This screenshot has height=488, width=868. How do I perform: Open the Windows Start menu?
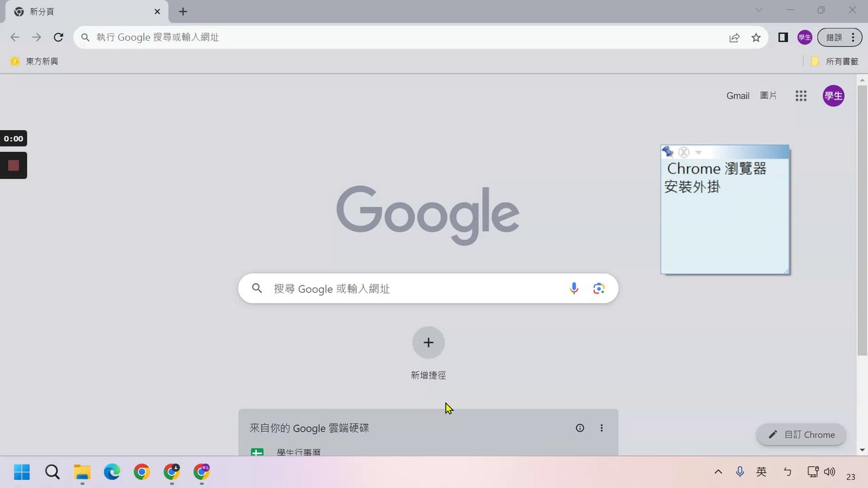pyautogui.click(x=22, y=472)
